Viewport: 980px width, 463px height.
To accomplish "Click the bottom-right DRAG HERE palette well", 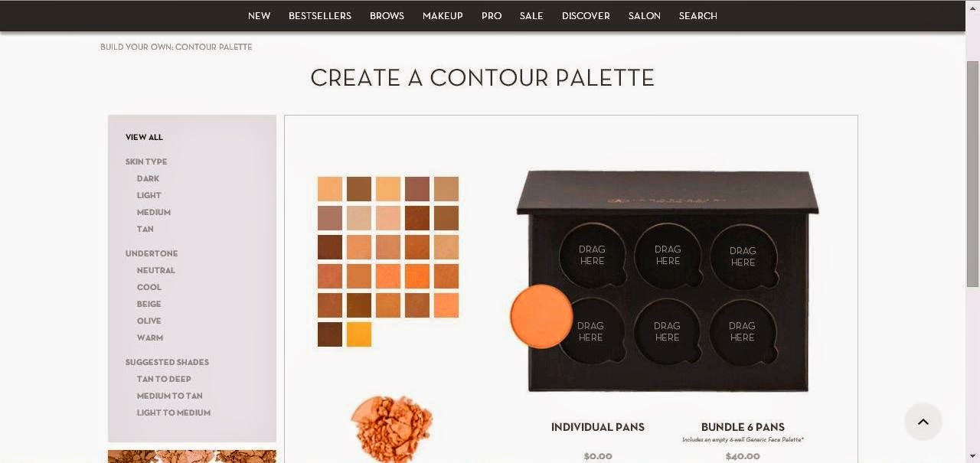I will (743, 331).
